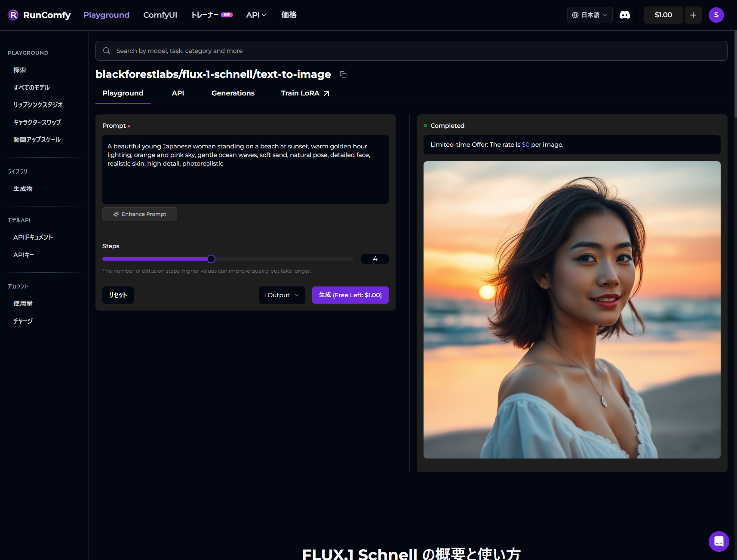
Task: Copy the model name with copy icon
Action: 343,74
